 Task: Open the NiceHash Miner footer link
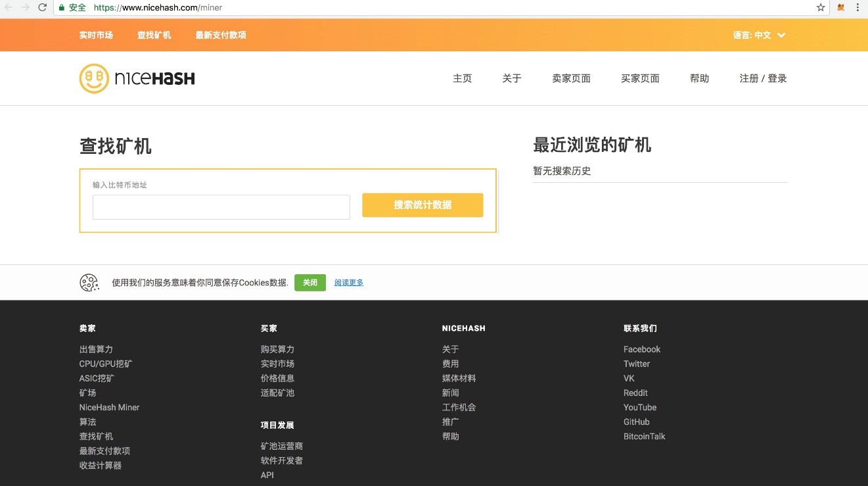[110, 407]
